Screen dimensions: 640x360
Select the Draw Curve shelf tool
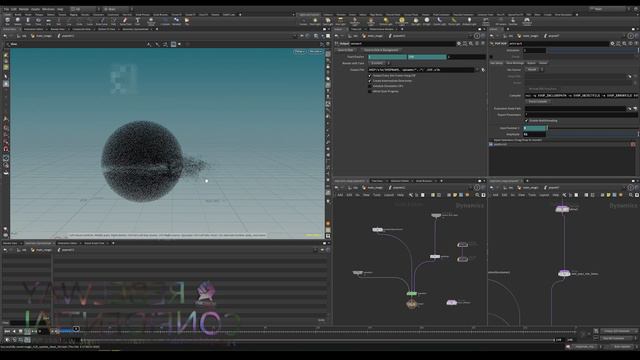pos(102,21)
